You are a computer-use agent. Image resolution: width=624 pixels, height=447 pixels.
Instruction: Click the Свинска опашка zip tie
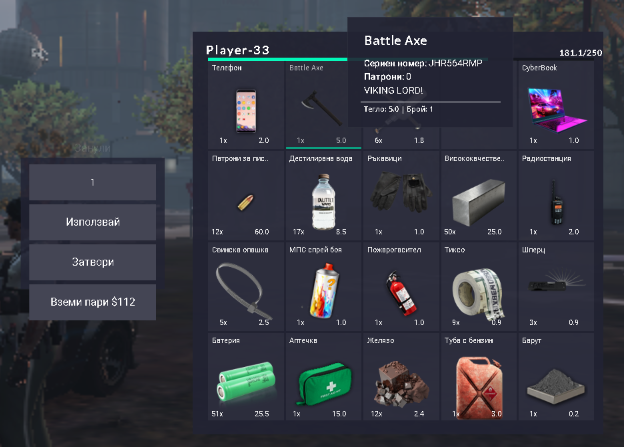(246, 286)
